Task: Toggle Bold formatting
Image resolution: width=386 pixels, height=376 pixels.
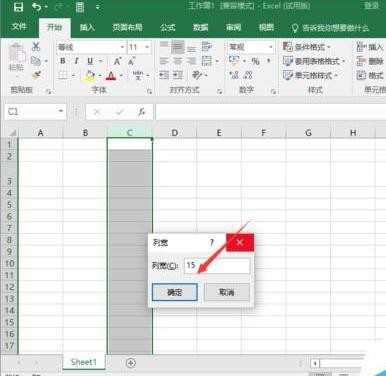Action: coord(63,61)
